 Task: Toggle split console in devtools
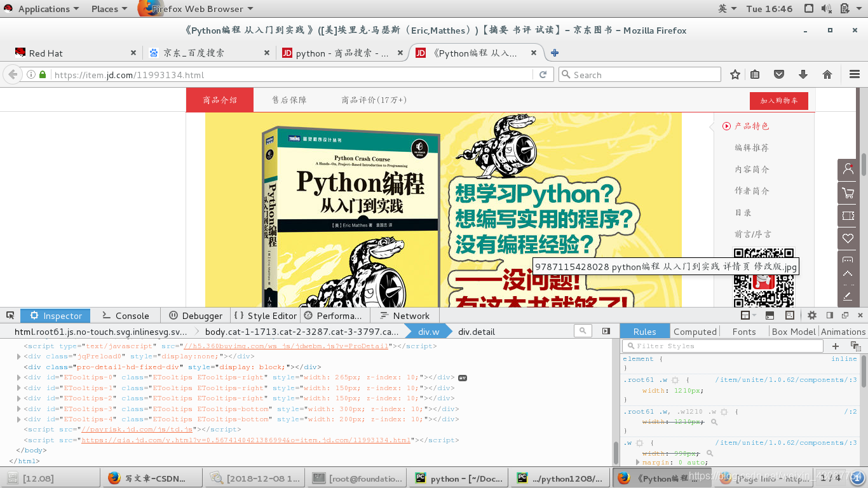[x=770, y=315]
